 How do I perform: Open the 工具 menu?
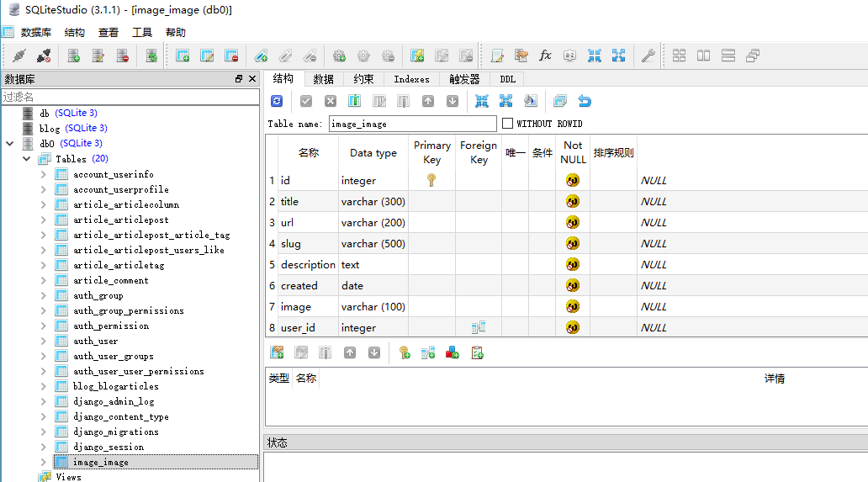142,32
